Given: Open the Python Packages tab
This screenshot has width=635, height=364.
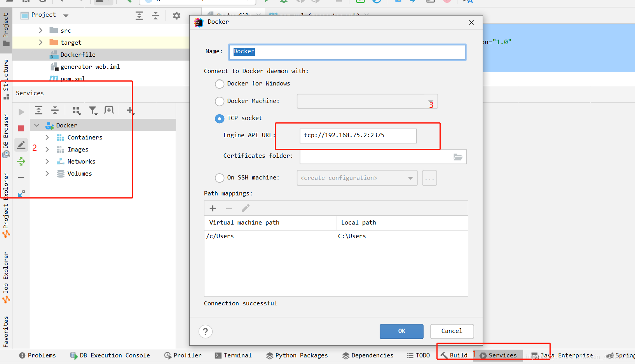Looking at the screenshot, I should 297,355.
